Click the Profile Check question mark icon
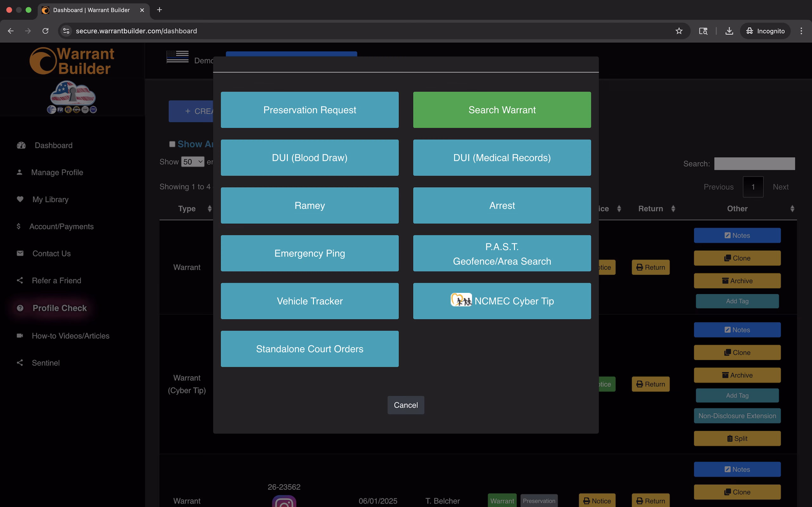The height and width of the screenshot is (507, 812). click(20, 308)
